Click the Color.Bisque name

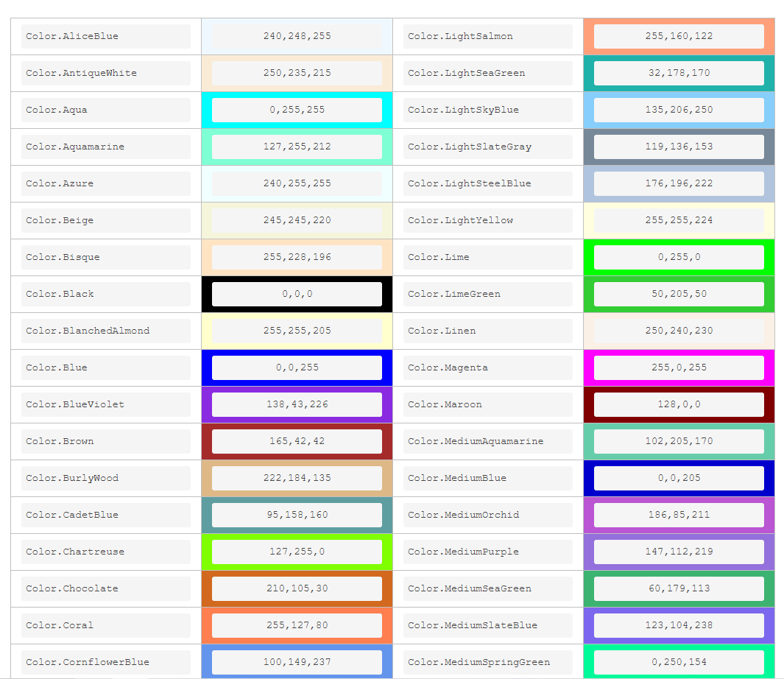(106, 257)
